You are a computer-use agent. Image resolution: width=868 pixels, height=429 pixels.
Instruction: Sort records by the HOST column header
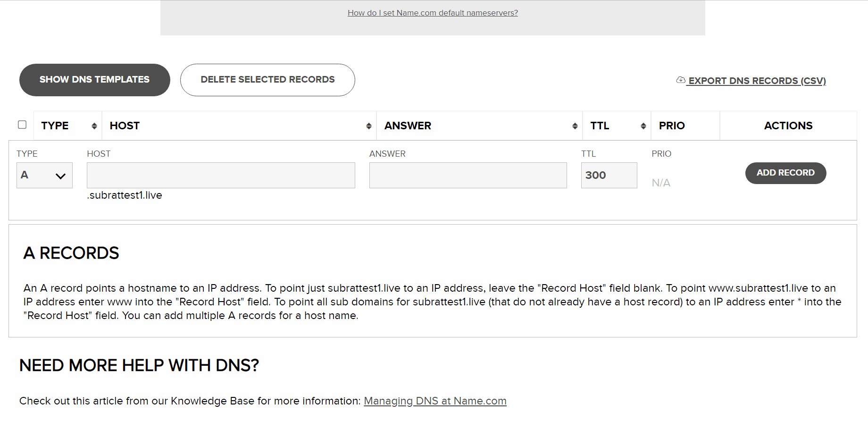[x=125, y=126]
